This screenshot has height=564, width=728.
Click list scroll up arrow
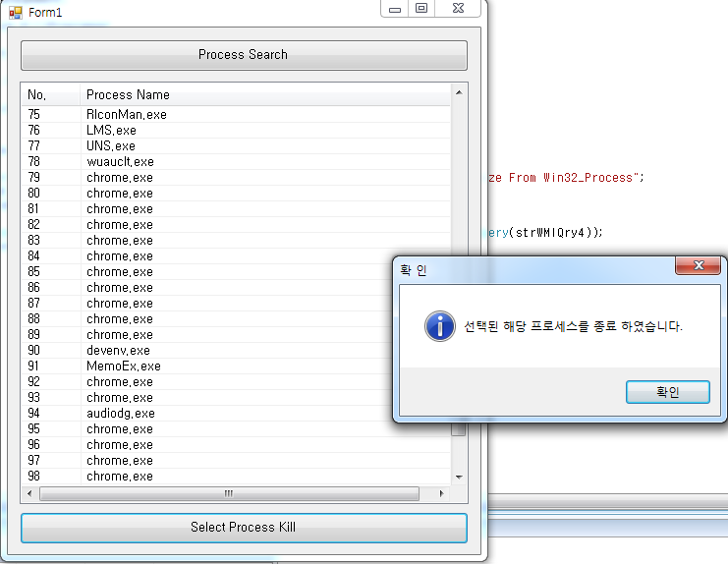click(459, 92)
